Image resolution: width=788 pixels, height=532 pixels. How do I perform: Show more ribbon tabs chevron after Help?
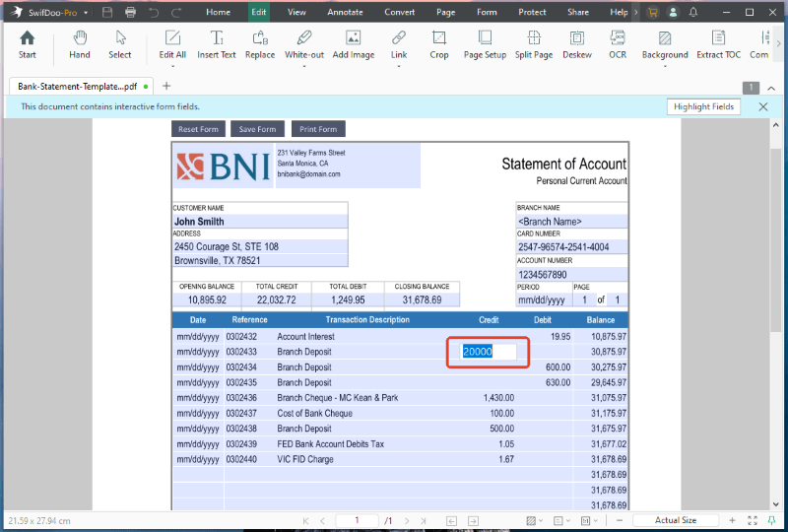click(636, 12)
